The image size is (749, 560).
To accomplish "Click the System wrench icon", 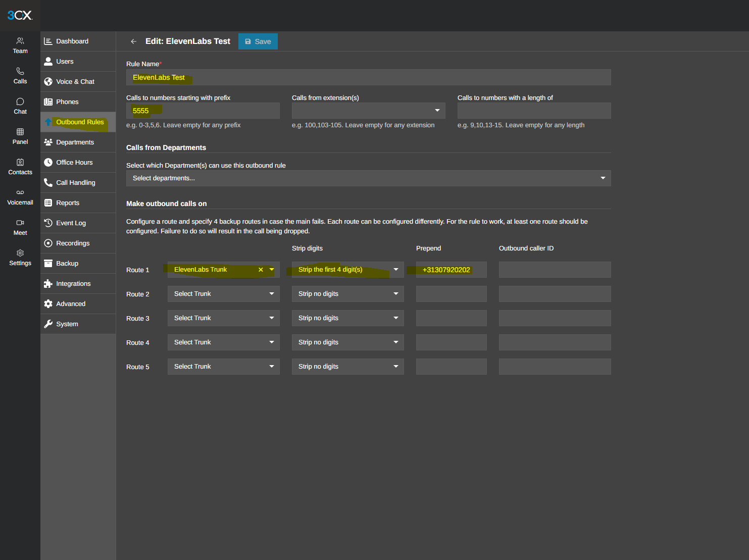I will coord(48,324).
